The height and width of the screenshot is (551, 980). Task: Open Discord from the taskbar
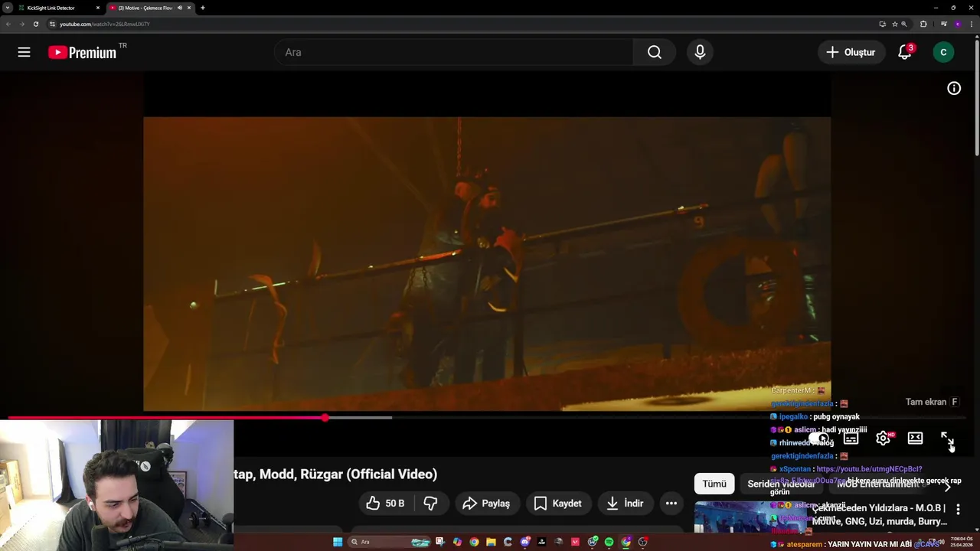click(x=525, y=542)
